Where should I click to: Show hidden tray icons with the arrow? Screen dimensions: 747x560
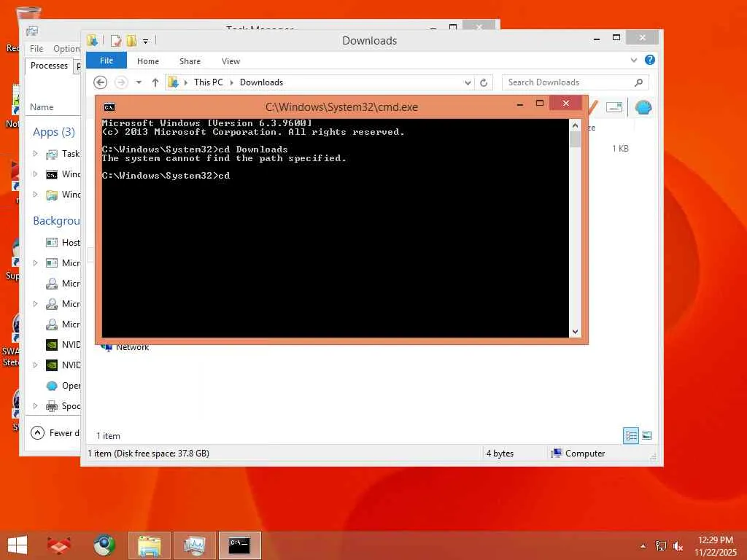643,546
